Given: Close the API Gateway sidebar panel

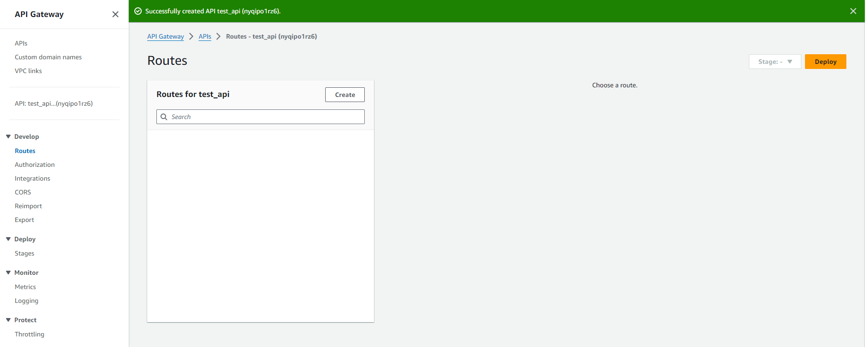Looking at the screenshot, I should pos(115,14).
